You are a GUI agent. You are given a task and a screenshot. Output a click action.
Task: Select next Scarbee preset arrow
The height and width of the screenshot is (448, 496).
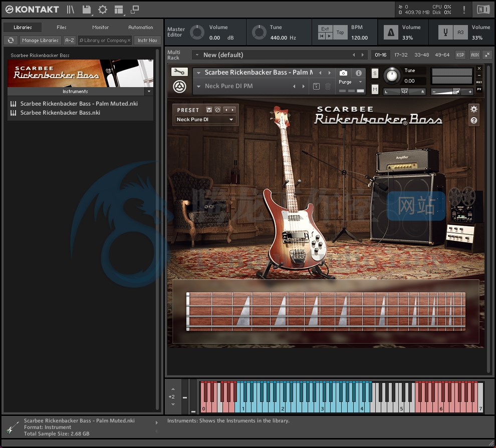[233, 110]
